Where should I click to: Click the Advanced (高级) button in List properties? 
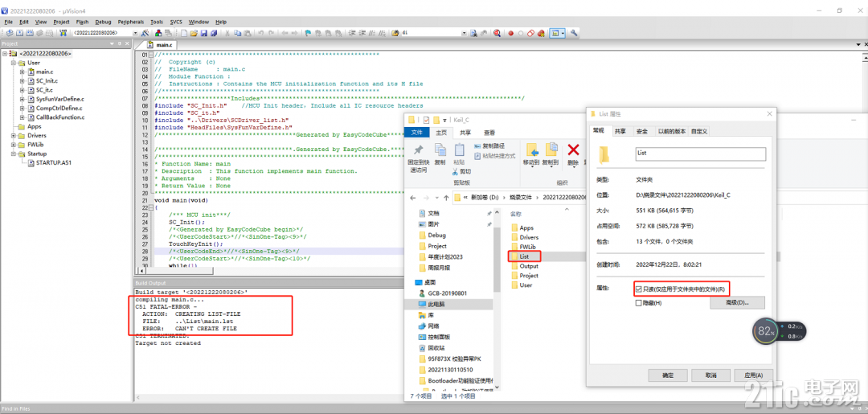click(x=737, y=303)
